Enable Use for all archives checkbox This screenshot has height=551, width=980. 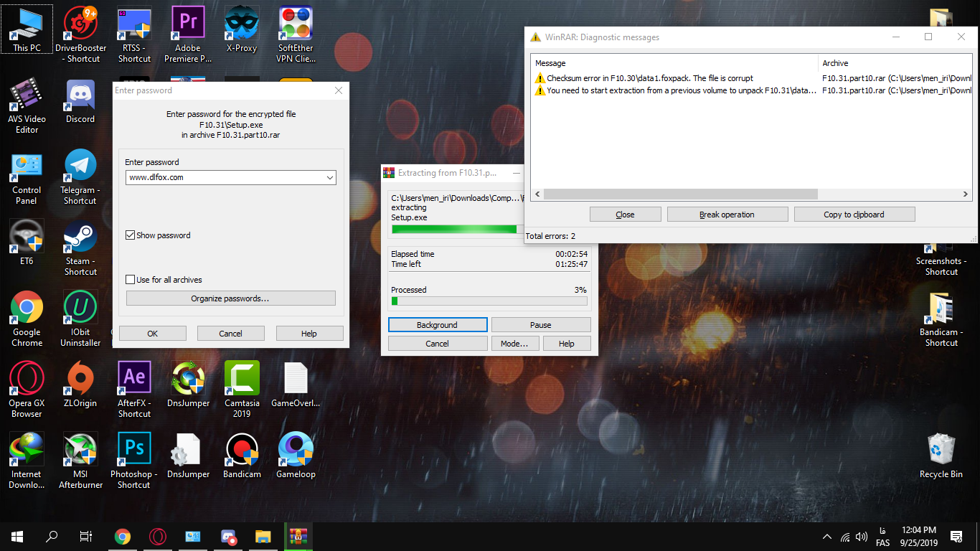click(x=131, y=280)
